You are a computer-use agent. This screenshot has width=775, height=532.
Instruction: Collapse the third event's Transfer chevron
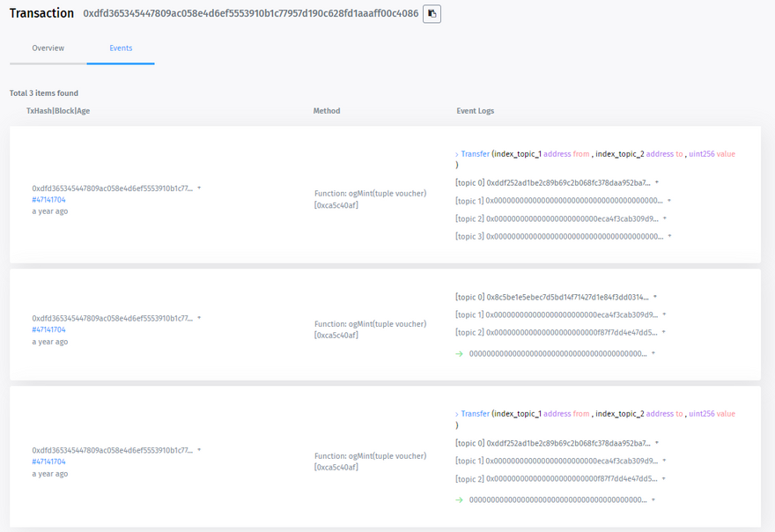(456, 414)
